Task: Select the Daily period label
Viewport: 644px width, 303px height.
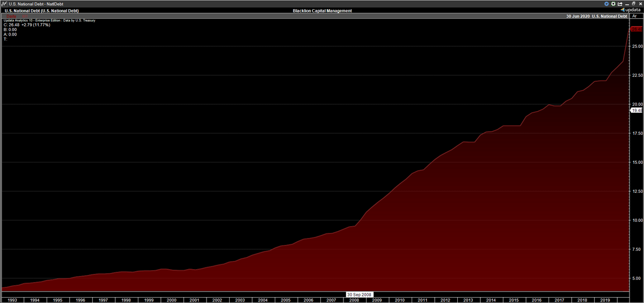Action: tap(11, 16)
